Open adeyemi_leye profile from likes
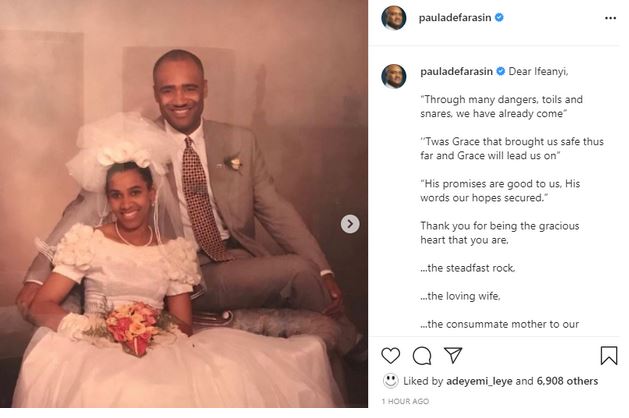This screenshot has width=629, height=418. (x=479, y=381)
